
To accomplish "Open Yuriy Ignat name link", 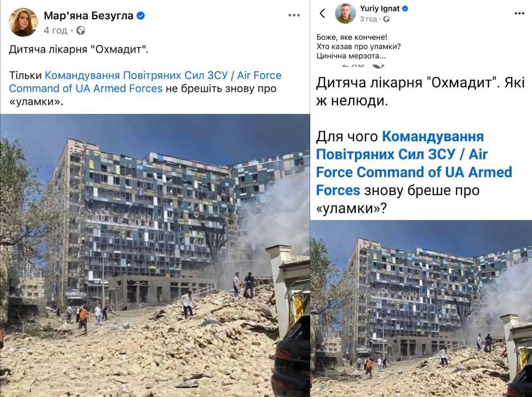I will [379, 9].
